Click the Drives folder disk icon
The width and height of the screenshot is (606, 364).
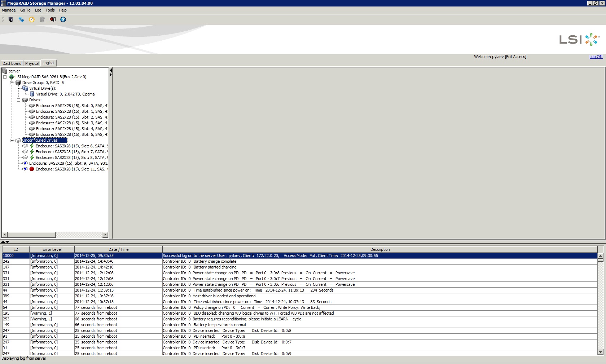click(25, 100)
